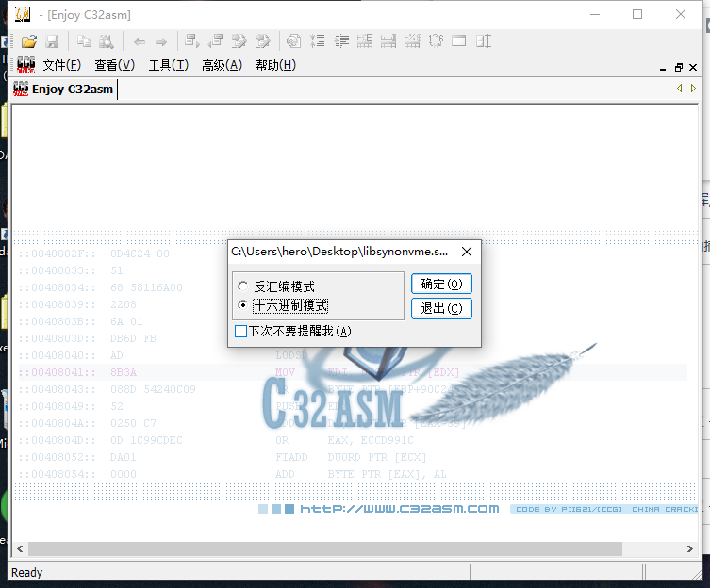Close the inner document window
This screenshot has width=710, height=588.
pos(693,68)
